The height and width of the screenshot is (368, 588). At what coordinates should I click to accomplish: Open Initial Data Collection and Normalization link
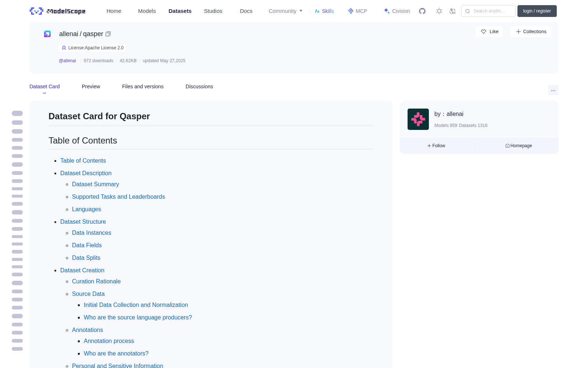(136, 305)
